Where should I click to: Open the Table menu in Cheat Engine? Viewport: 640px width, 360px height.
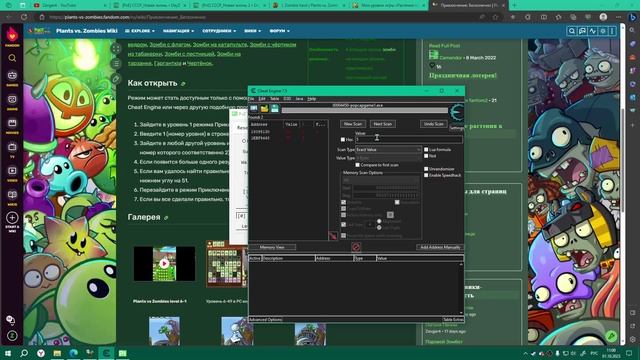coord(275,99)
